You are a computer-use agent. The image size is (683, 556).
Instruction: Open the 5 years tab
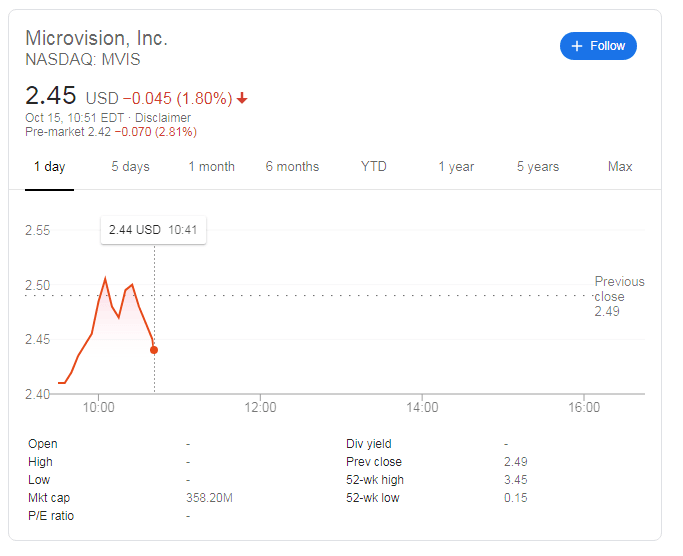[x=538, y=167]
